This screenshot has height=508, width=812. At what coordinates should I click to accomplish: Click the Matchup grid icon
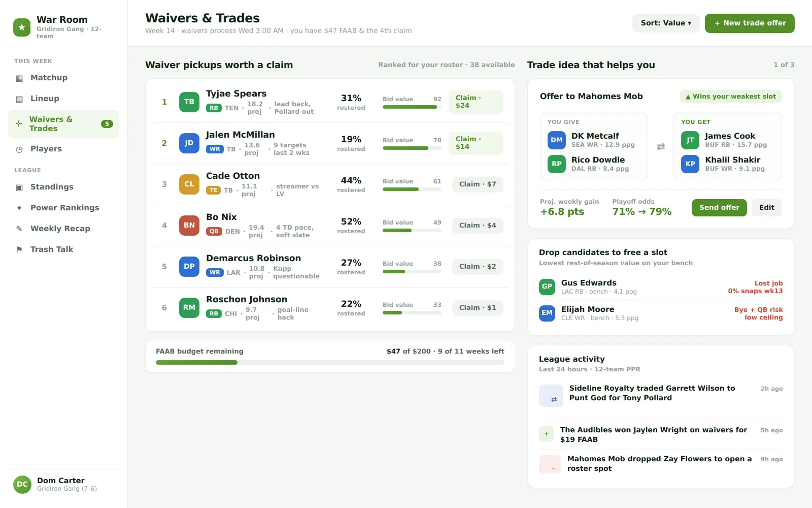pyautogui.click(x=19, y=78)
